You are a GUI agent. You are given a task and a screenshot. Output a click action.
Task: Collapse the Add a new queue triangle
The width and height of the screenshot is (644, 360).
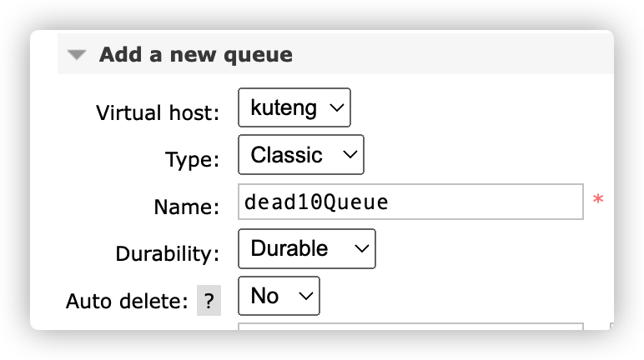tap(77, 56)
